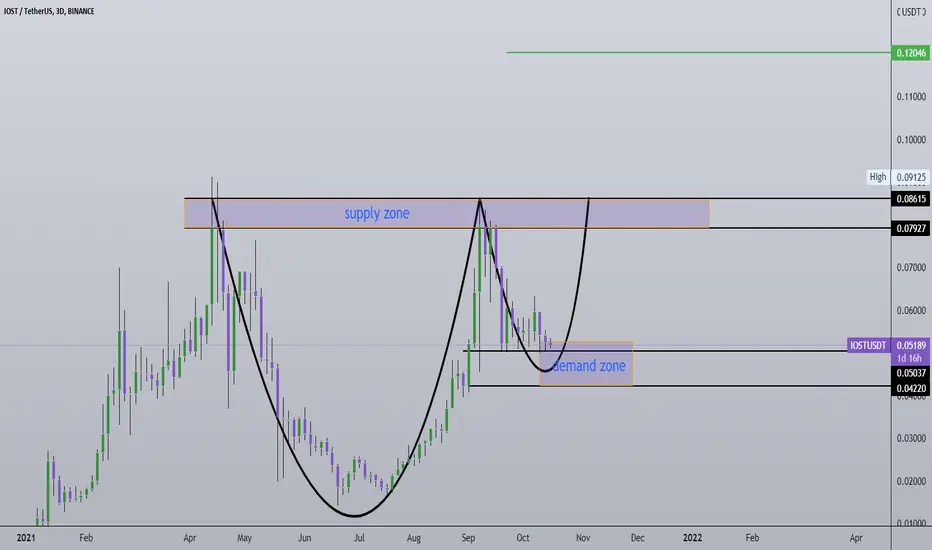
Task: Click the 2021 label on time axis
Action: pyautogui.click(x=26, y=538)
